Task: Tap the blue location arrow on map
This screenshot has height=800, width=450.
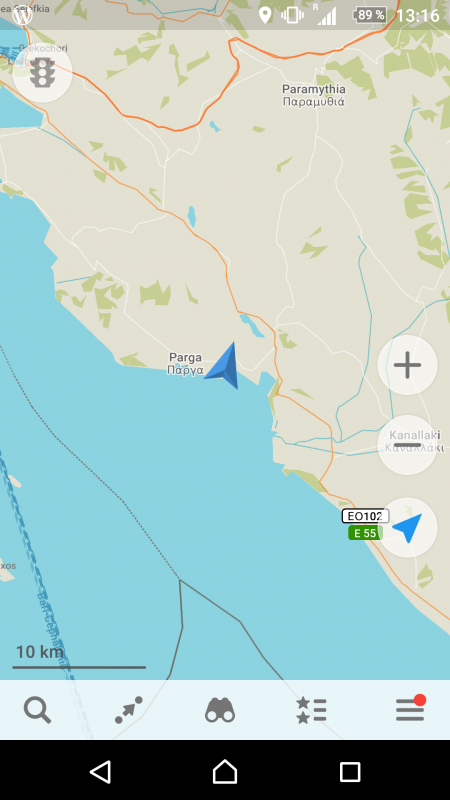Action: point(223,366)
